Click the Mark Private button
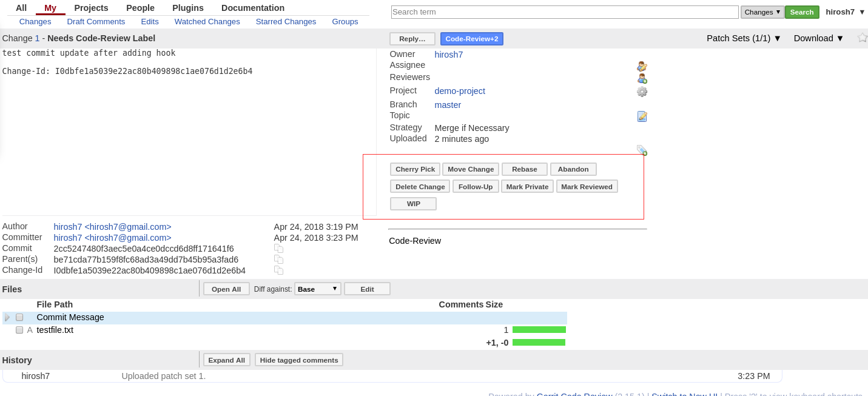The height and width of the screenshot is (396, 868). tap(527, 187)
